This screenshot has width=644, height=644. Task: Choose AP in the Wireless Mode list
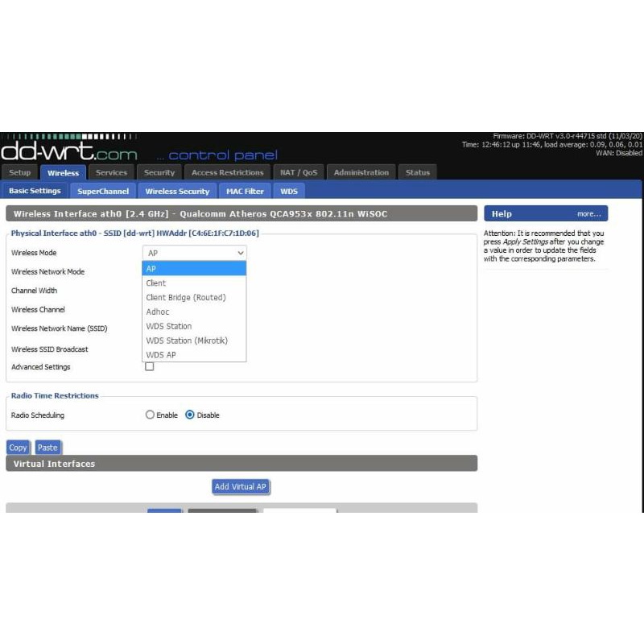pos(194,269)
